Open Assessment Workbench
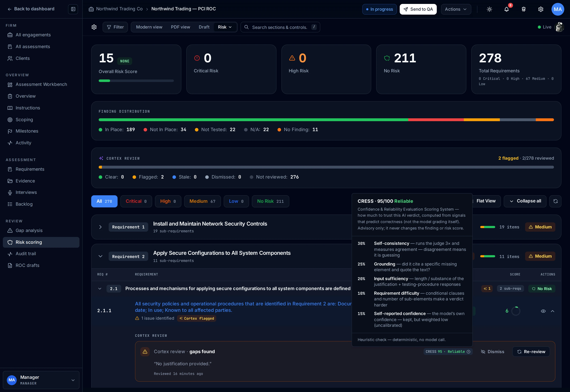This screenshot has width=570, height=392. pos(41,84)
